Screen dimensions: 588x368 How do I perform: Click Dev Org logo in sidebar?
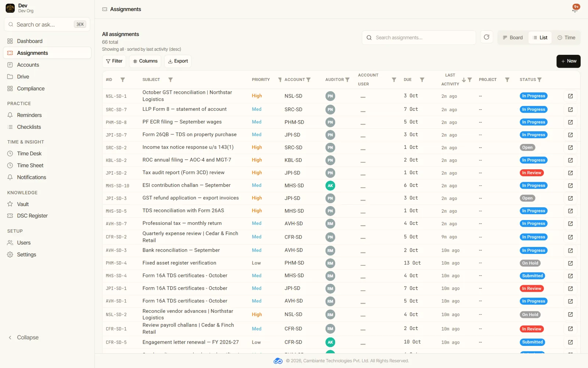[x=10, y=8]
